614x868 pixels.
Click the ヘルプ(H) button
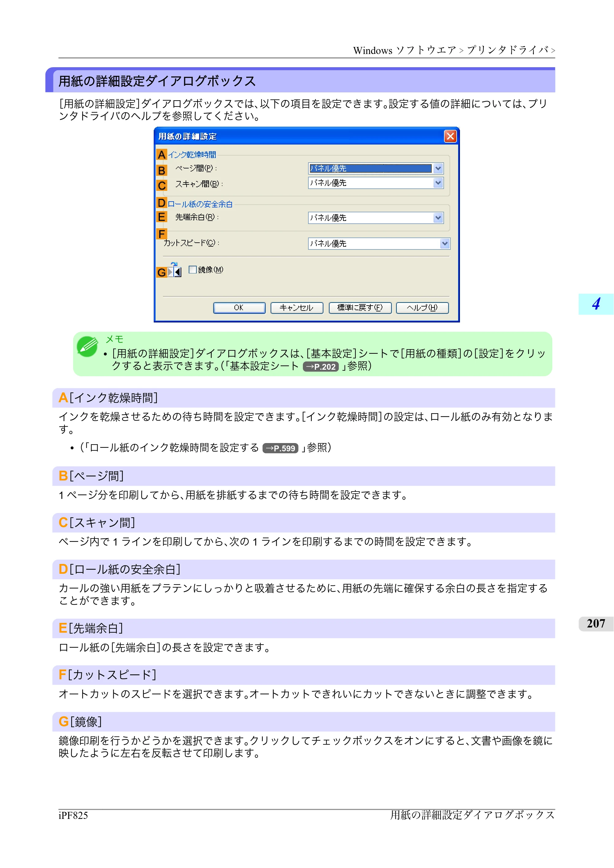pos(422,308)
